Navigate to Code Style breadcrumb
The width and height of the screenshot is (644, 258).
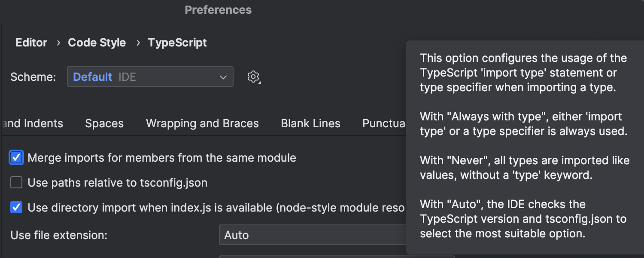pos(97,42)
